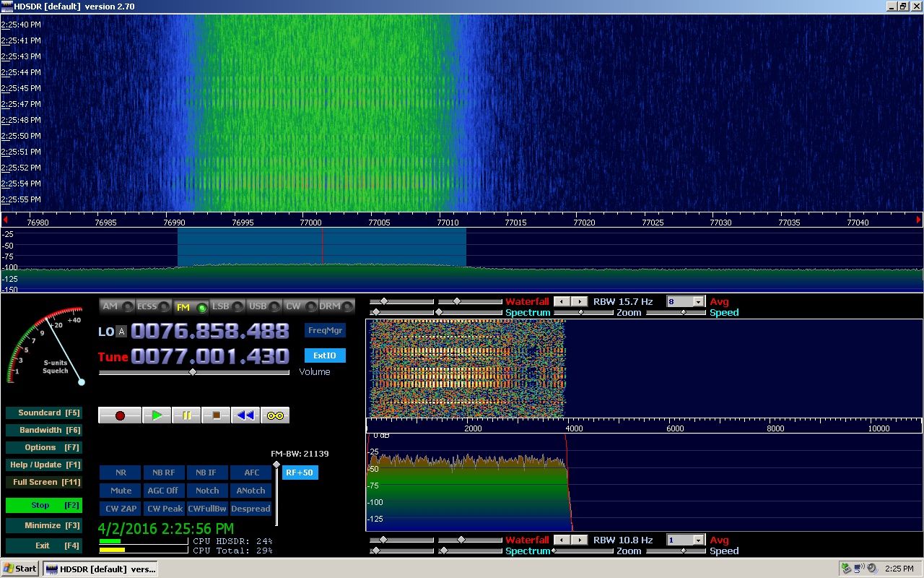Toggle ANotch auto notch
The height and width of the screenshot is (578, 924).
tap(251, 491)
